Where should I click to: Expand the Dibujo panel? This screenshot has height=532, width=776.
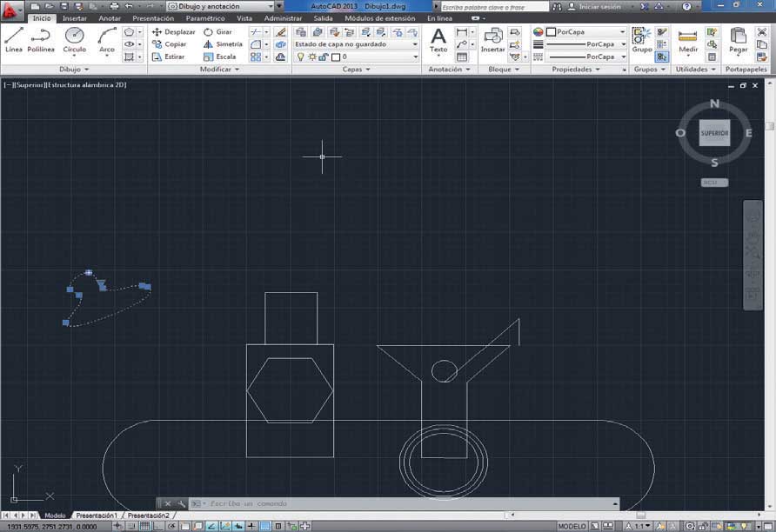click(x=74, y=70)
